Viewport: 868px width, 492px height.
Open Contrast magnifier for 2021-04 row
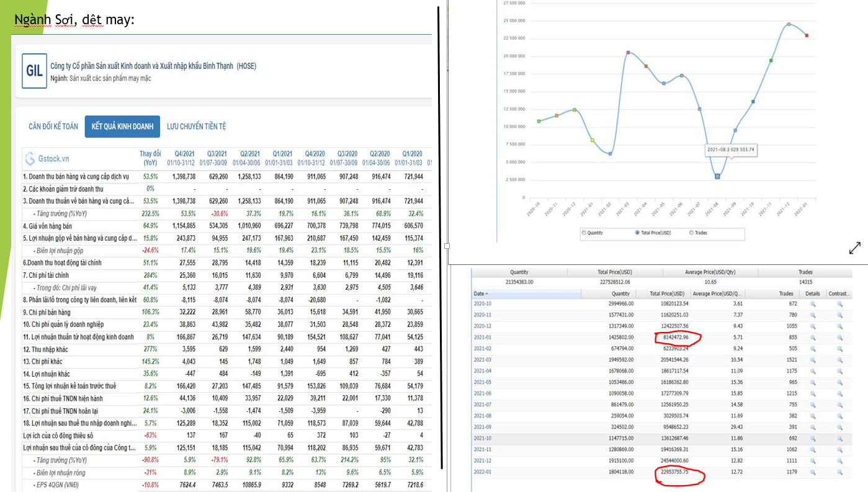(840, 370)
